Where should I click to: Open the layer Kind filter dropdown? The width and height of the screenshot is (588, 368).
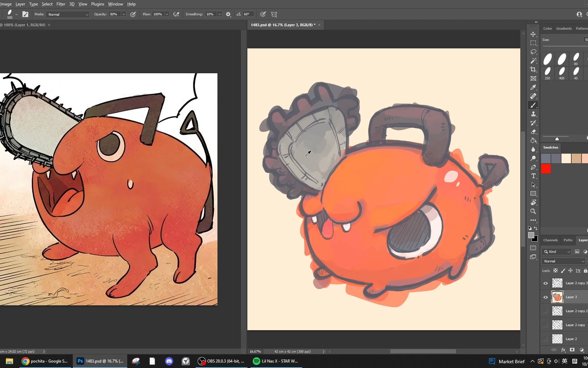tap(556, 251)
